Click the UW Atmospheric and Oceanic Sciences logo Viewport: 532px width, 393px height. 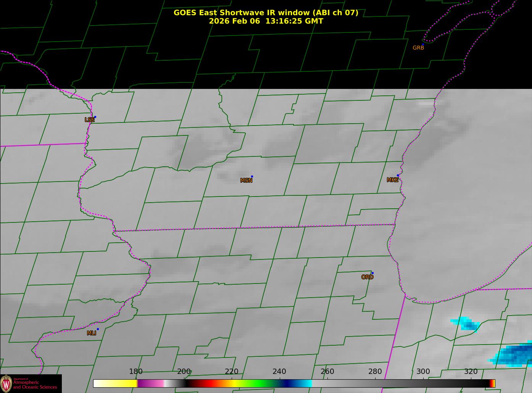[31, 383]
